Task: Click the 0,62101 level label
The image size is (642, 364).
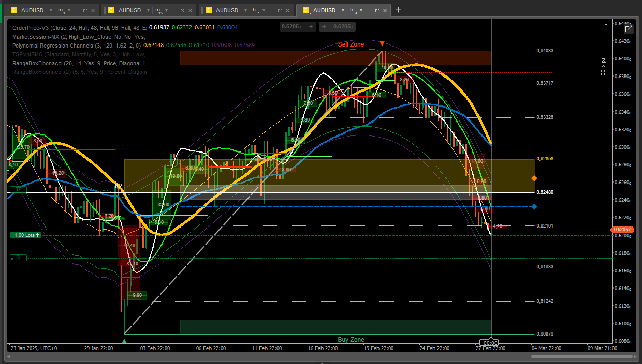Action: 545,226
